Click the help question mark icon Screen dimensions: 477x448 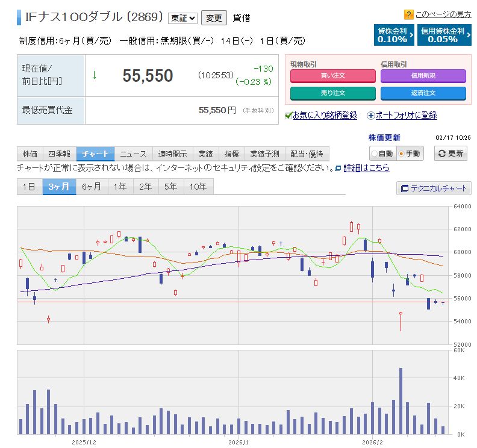click(x=409, y=14)
